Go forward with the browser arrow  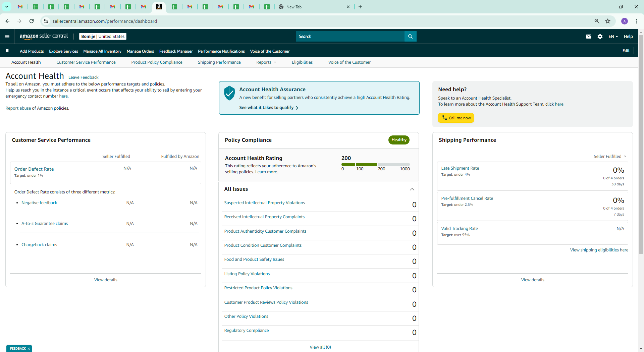(19, 21)
